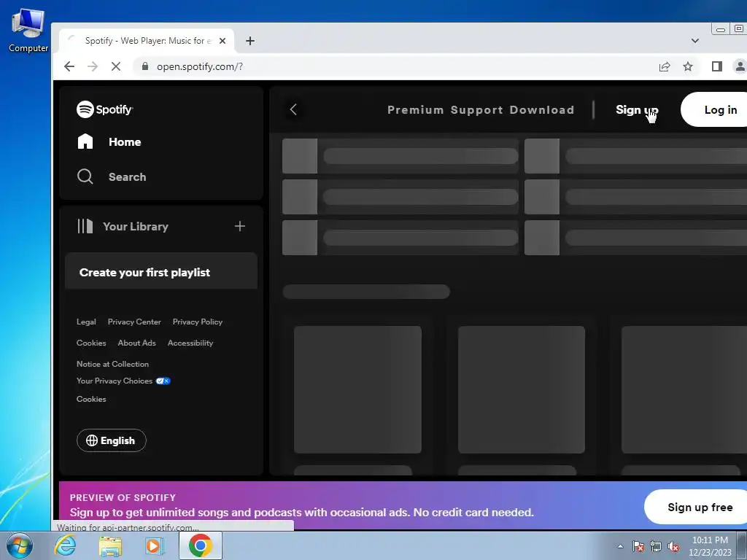Viewport: 747px width, 560px height.
Task: Open the Windows Start menu
Action: [19, 545]
